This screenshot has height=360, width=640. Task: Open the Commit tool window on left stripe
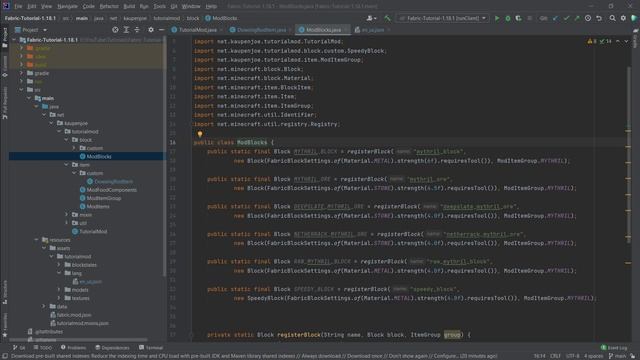pyautogui.click(x=4, y=66)
